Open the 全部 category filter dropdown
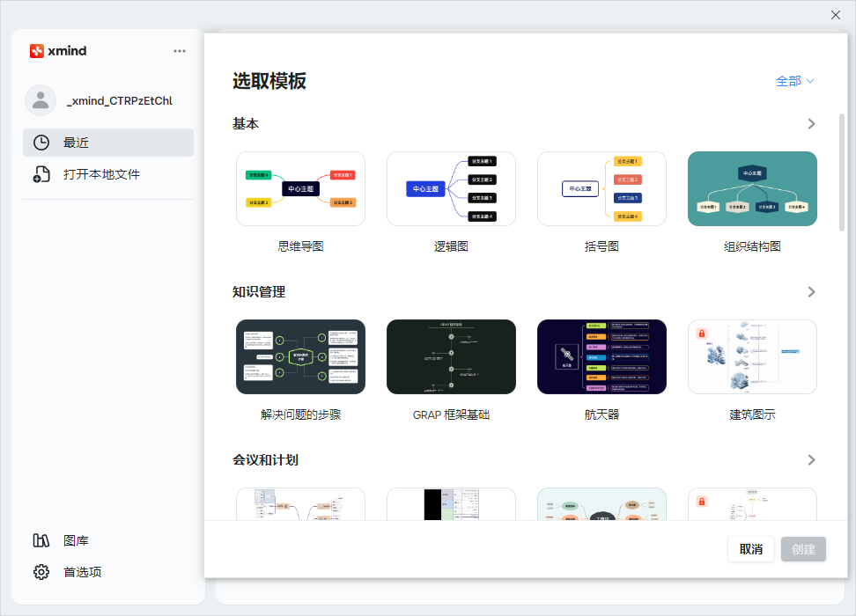The image size is (856, 616). click(794, 81)
